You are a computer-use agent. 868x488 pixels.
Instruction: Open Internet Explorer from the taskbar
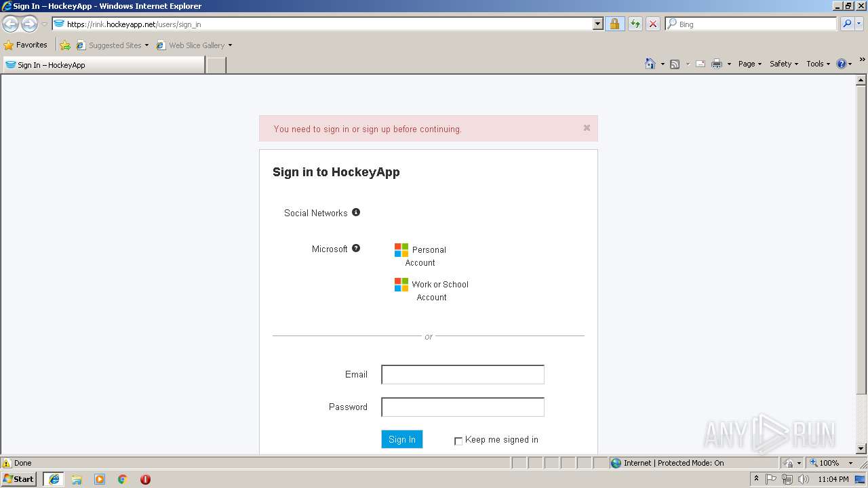54,479
